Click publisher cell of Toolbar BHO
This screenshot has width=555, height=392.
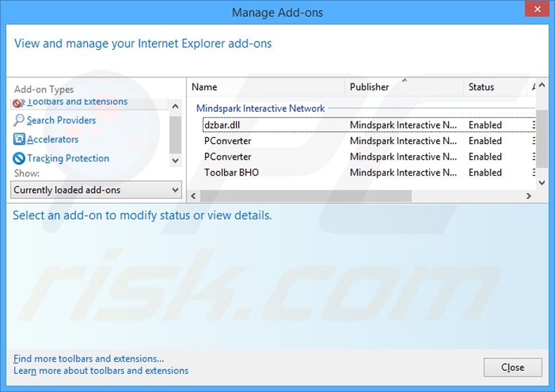pos(403,173)
